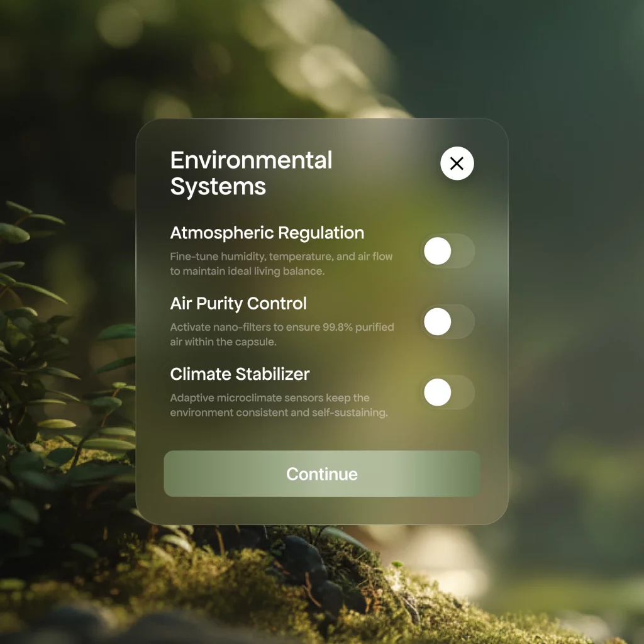The image size is (644, 644).
Task: Click the "Air Purity Control" heading
Action: coord(238,303)
